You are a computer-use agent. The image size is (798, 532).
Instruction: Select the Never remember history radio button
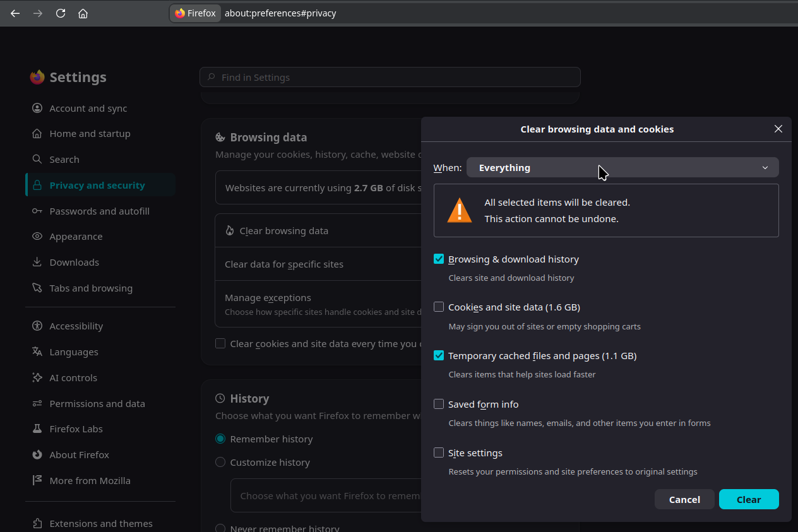pos(220,528)
